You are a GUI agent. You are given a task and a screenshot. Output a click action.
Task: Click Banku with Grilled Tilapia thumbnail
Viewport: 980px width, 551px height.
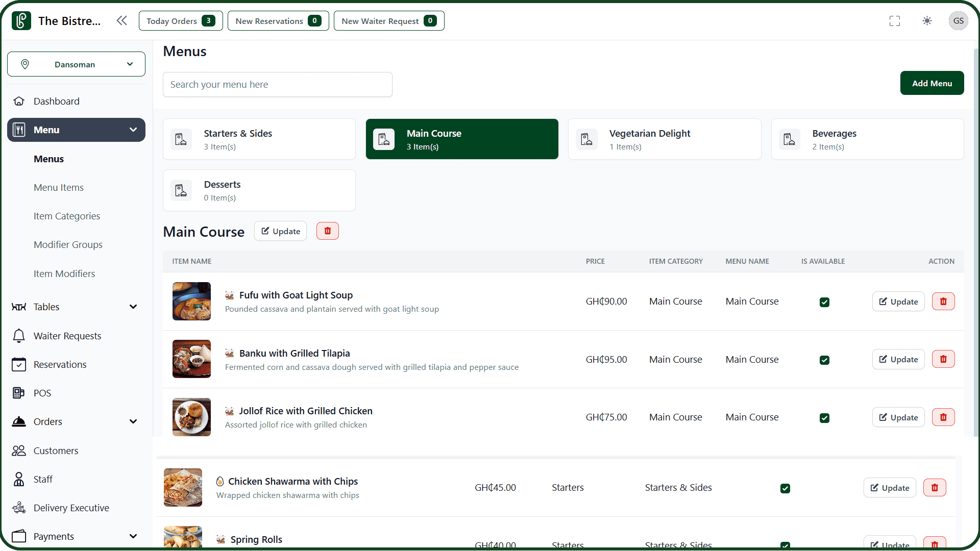(x=191, y=359)
